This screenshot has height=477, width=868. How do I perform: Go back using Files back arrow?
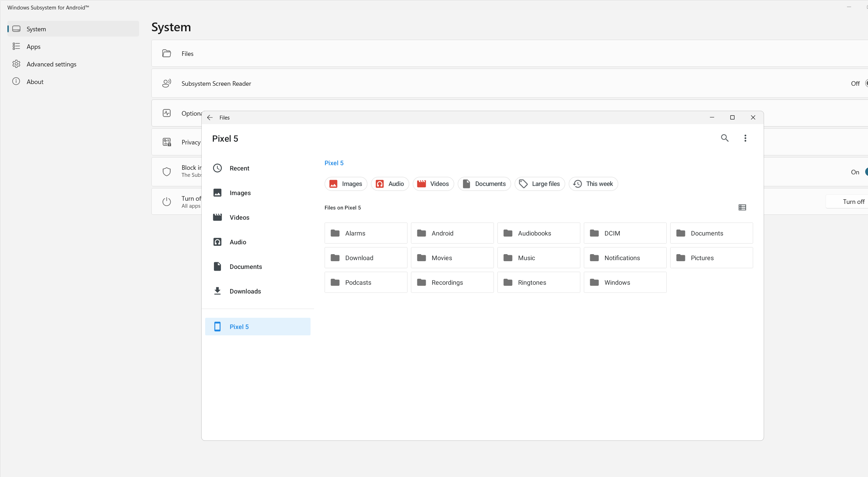click(x=210, y=117)
